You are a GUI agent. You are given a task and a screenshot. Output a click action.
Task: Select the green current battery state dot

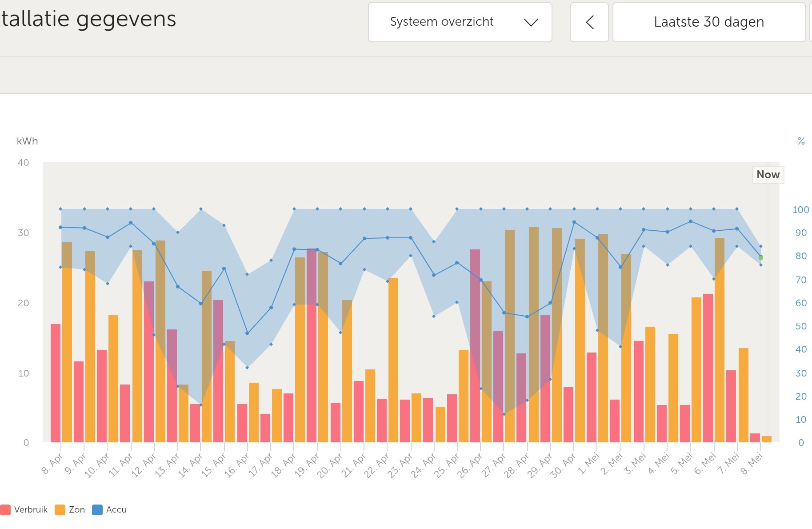click(x=761, y=258)
